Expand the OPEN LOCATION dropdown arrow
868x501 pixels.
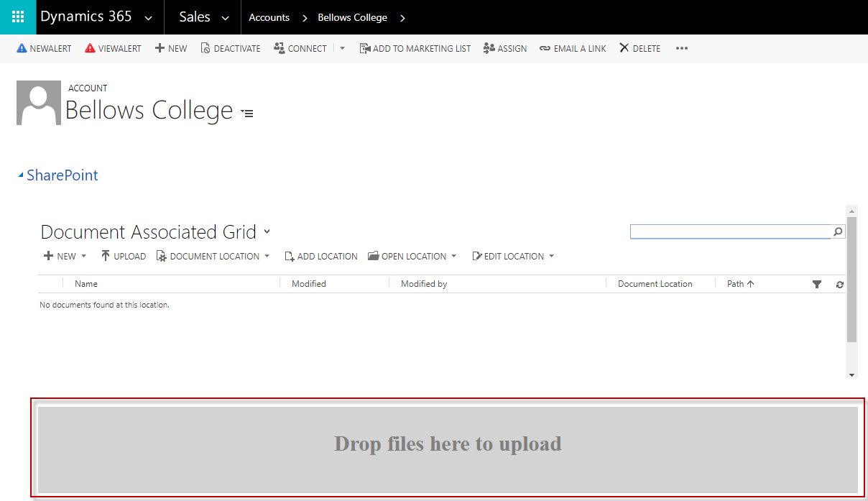coord(454,256)
